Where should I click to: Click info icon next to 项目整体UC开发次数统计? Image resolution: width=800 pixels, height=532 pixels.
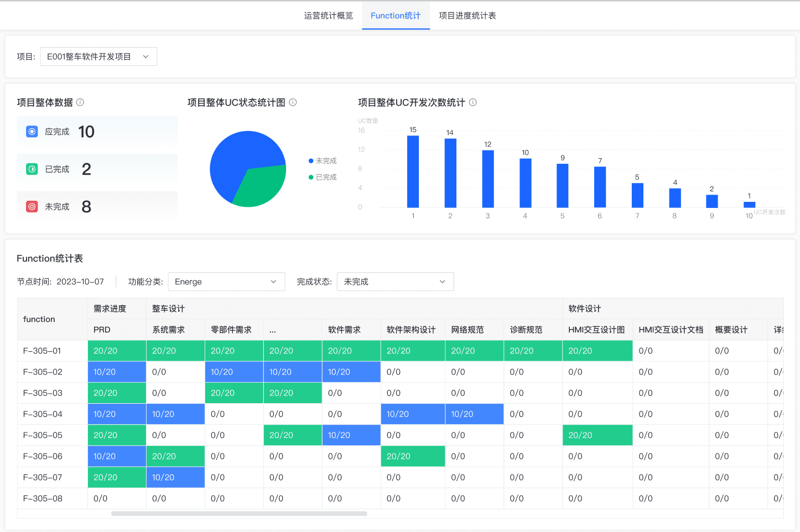pos(473,102)
